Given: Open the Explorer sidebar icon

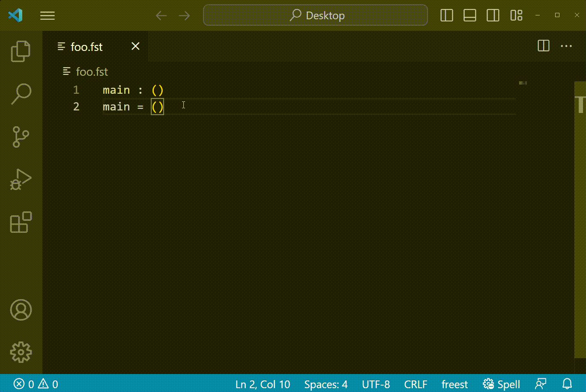Looking at the screenshot, I should [20, 50].
